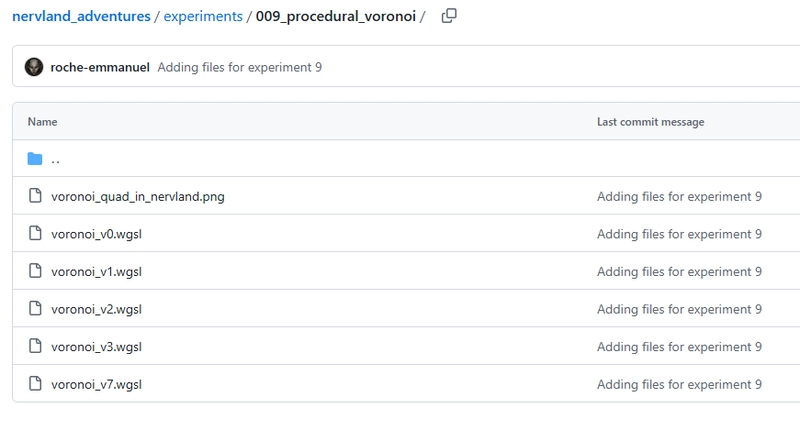Open voronoi_v0.wgsl file

[x=97, y=234]
